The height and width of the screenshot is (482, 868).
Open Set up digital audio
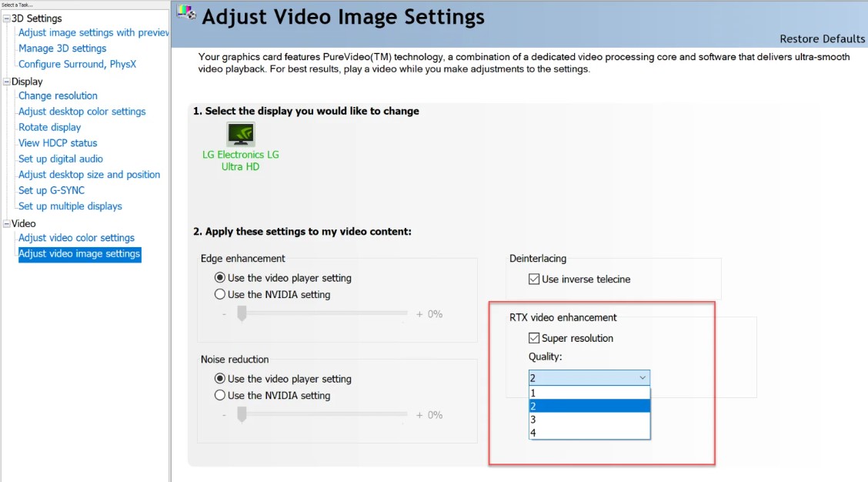[60, 159]
